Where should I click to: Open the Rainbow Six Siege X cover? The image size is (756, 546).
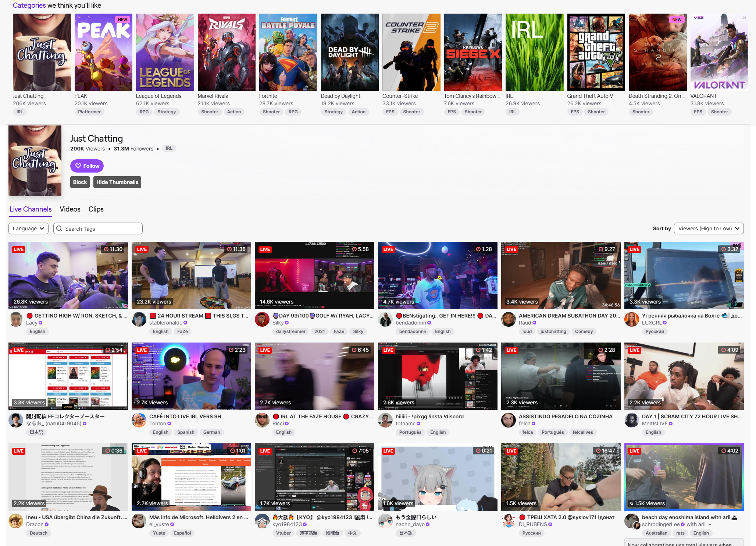coord(473,52)
